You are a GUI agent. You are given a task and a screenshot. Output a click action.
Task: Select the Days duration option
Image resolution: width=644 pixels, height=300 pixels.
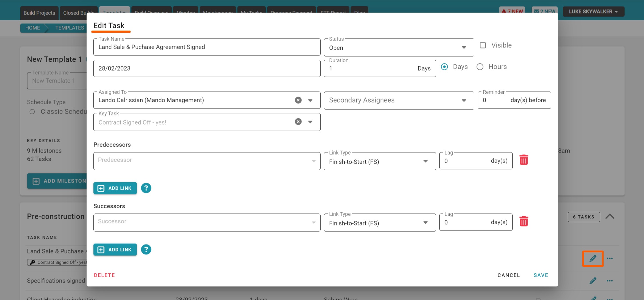point(444,67)
